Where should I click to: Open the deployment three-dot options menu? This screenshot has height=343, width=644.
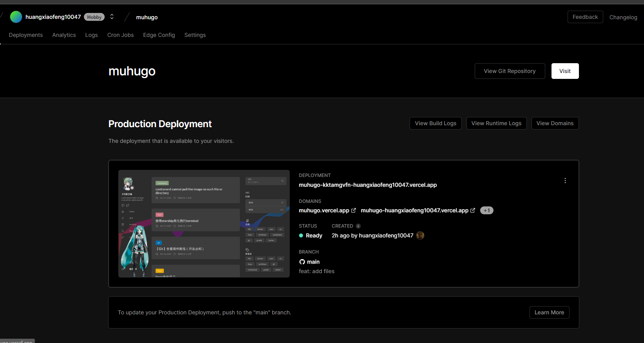click(565, 181)
